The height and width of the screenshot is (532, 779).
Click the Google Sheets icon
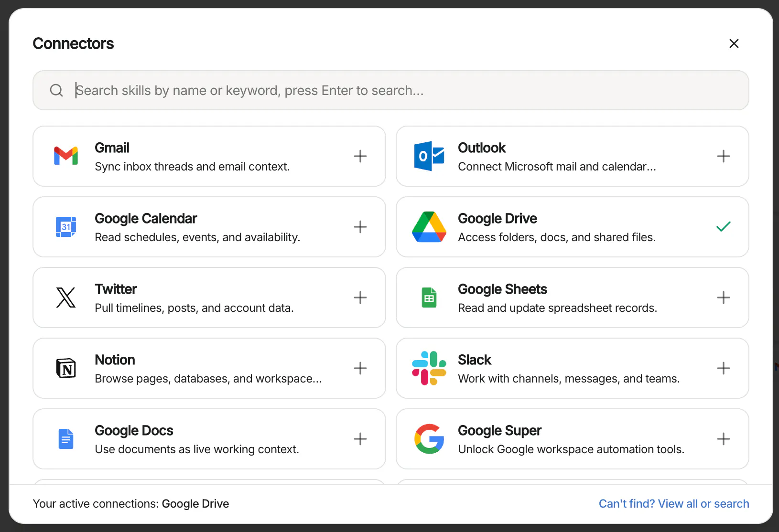(429, 298)
